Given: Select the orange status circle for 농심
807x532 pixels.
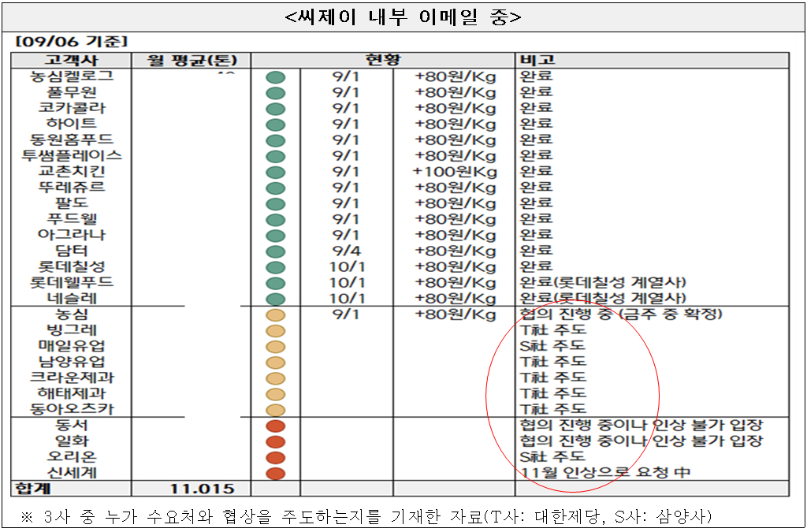Looking at the screenshot, I should pyautogui.click(x=275, y=314).
